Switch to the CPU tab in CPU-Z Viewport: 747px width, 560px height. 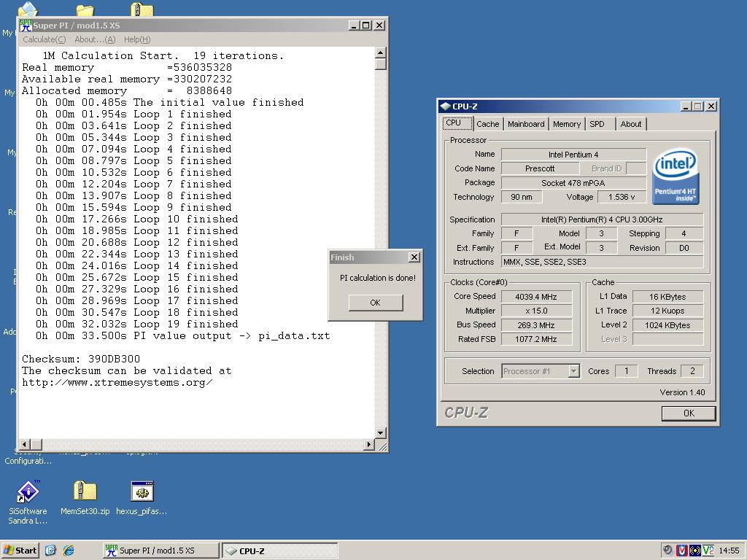point(457,122)
